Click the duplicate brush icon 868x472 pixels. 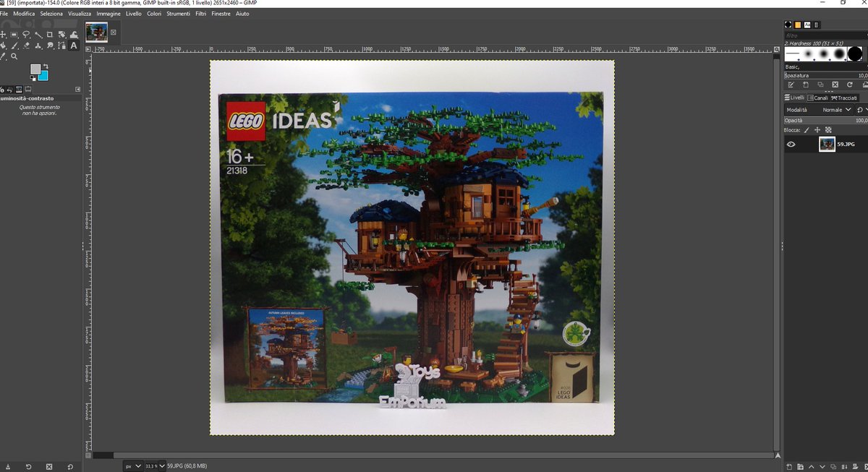tap(820, 85)
